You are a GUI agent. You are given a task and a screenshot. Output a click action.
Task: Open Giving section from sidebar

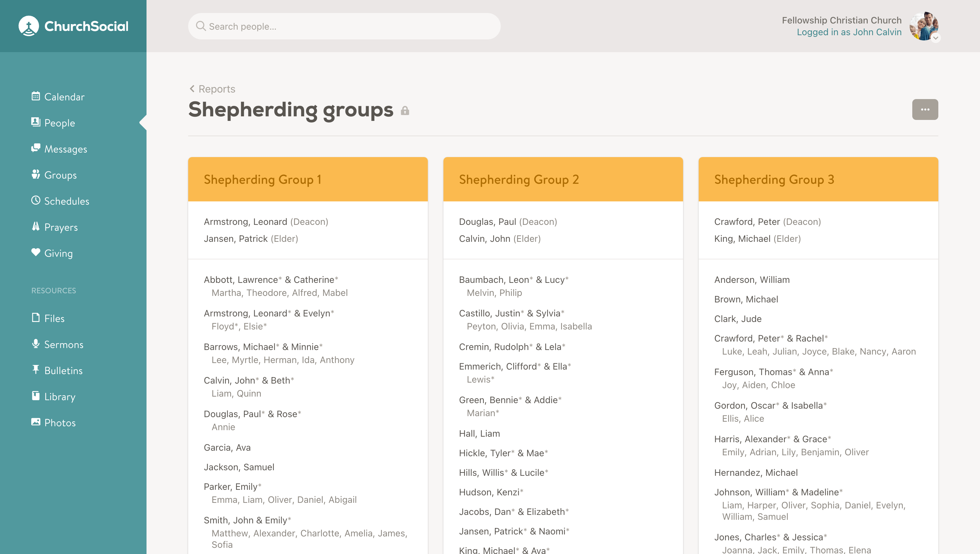59,253
